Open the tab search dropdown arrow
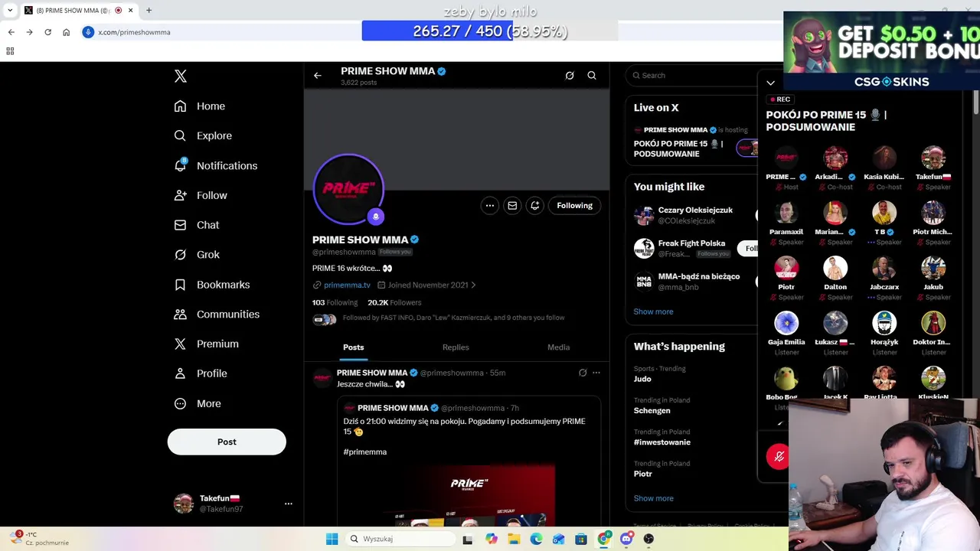The image size is (980, 551). [10, 11]
